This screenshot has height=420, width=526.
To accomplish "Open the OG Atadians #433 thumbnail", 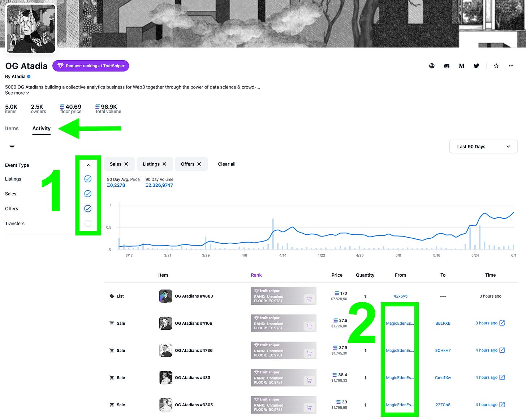I will [x=165, y=378].
